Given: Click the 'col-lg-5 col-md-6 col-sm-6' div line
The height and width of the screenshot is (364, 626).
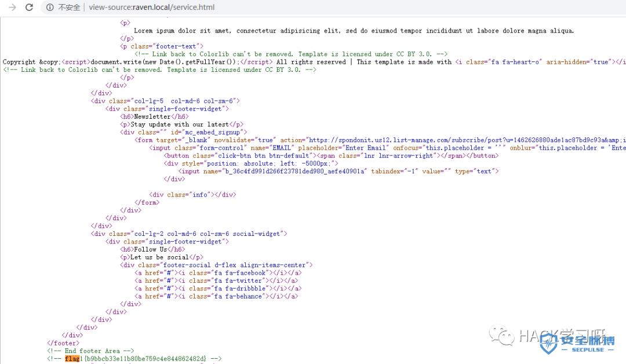Looking at the screenshot, I should pyautogui.click(x=165, y=101).
